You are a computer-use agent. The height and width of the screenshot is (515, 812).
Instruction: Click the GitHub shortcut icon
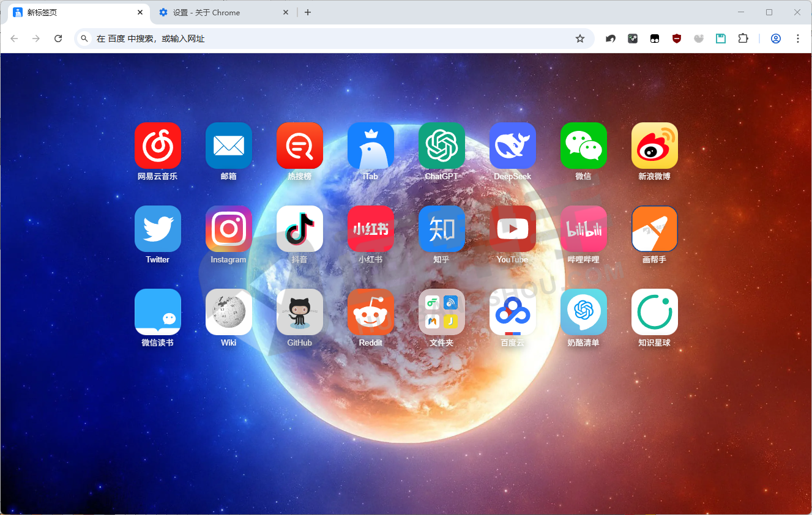coord(300,312)
